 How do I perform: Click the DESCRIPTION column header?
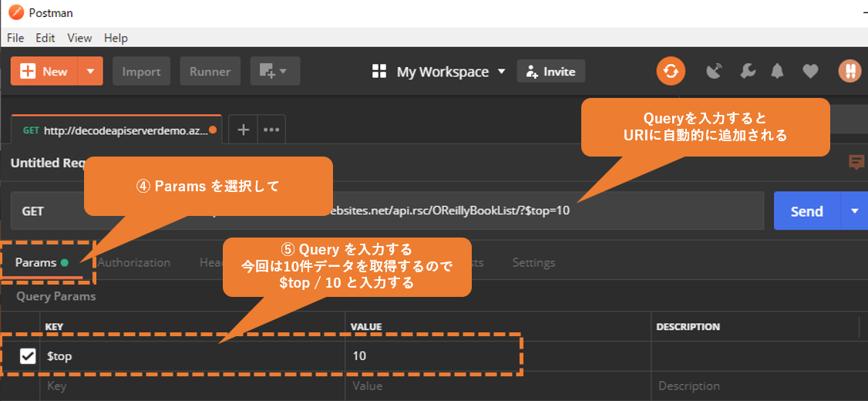pos(688,327)
